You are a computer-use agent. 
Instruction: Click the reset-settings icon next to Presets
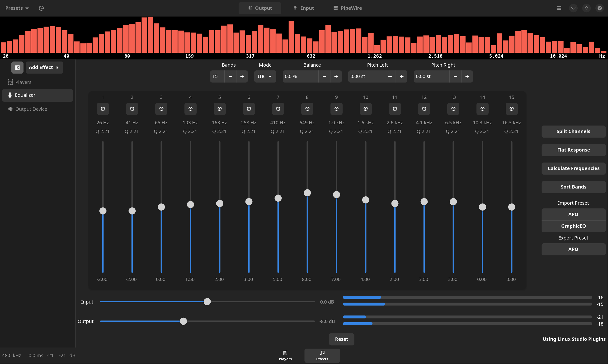coord(42,8)
